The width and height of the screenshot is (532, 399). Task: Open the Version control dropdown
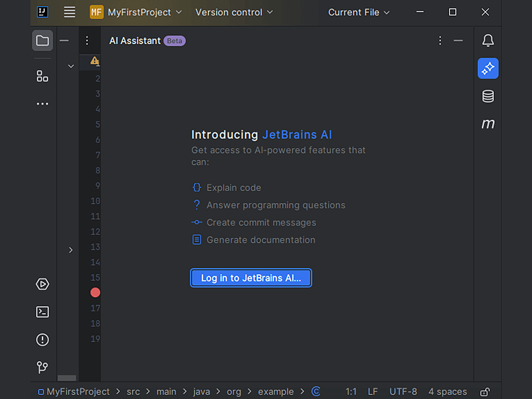point(234,12)
